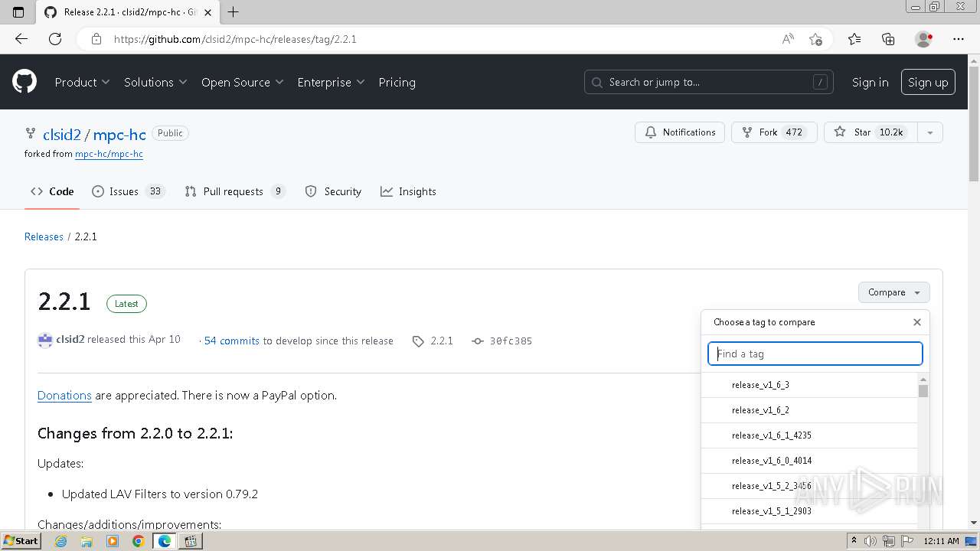
Task: Select tag release_v1_5_1_2903
Action: tap(809, 511)
